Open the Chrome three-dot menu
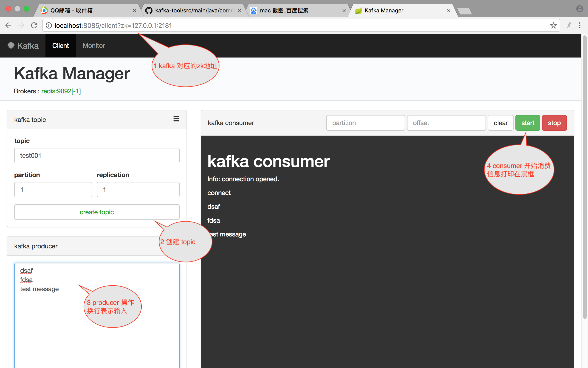The image size is (588, 368). pyautogui.click(x=580, y=25)
